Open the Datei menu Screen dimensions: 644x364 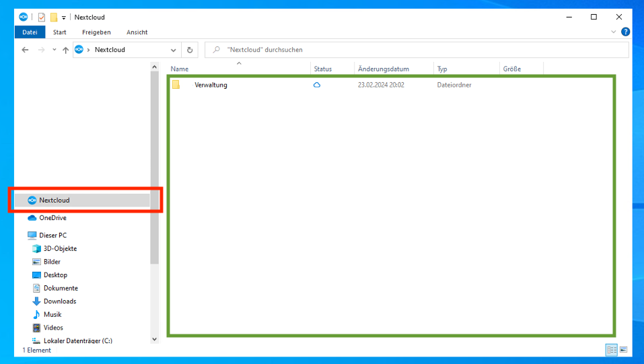(x=30, y=32)
